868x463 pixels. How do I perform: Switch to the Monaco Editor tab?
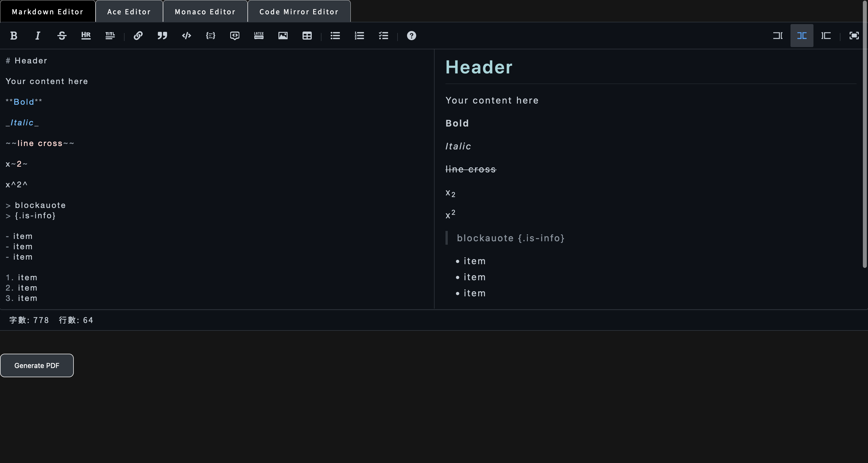[205, 11]
